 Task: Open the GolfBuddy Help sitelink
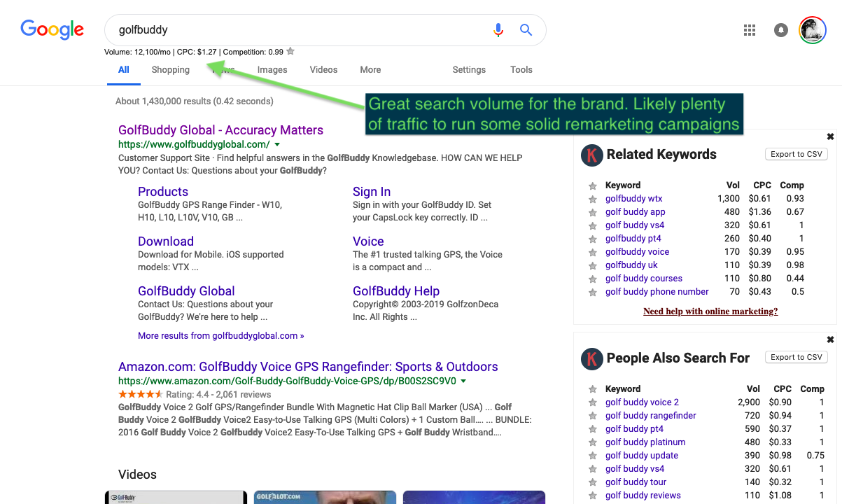tap(396, 291)
